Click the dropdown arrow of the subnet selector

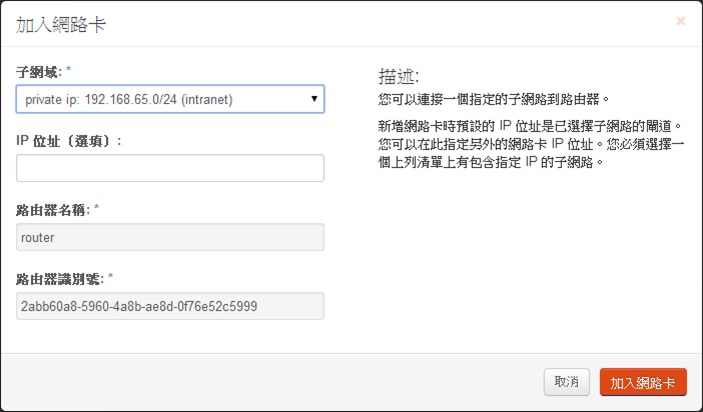click(x=314, y=98)
